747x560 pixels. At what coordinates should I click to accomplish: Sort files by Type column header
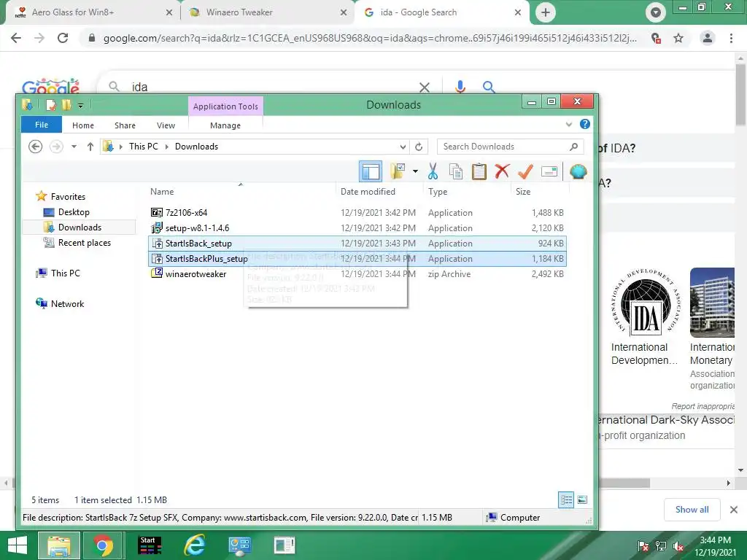pyautogui.click(x=438, y=192)
